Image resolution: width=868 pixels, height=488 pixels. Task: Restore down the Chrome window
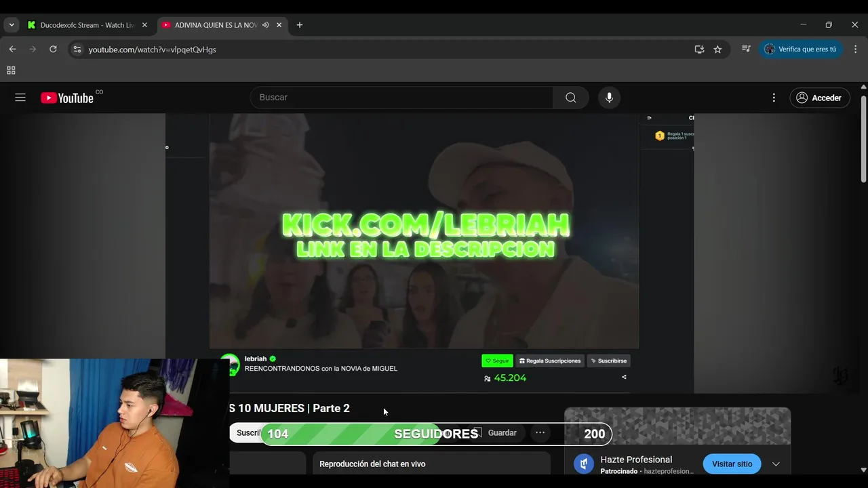coord(829,25)
